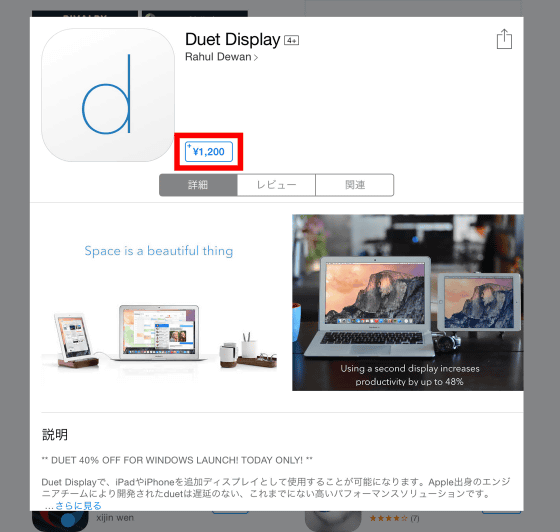560x532 pixels.
Task: Click the 説明 section heading
Action: pyautogui.click(x=55, y=435)
